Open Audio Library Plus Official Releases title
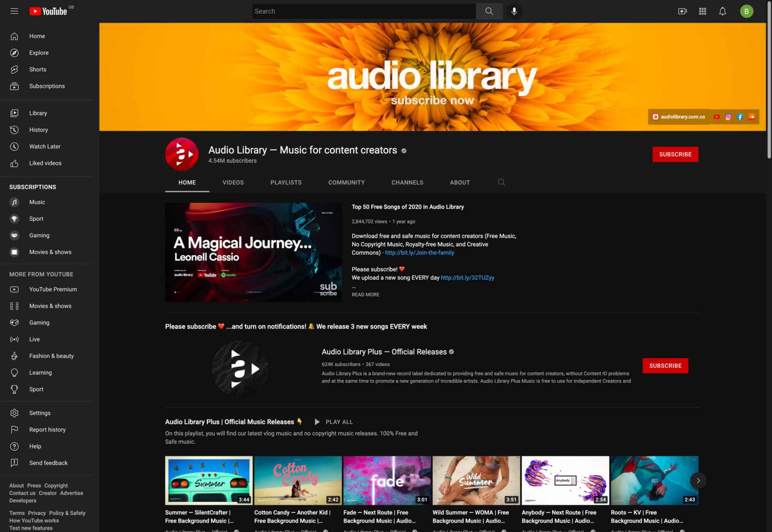Viewport: 772px width, 532px height. point(384,352)
